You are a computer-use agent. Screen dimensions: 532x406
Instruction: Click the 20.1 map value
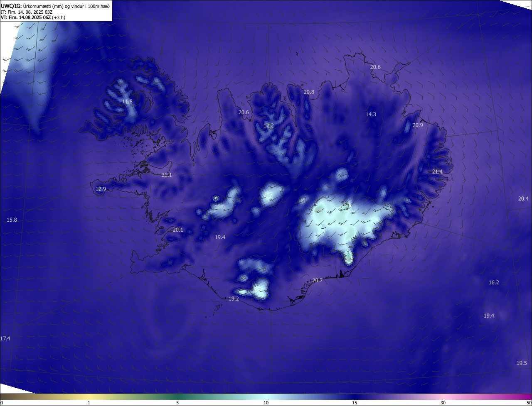click(178, 230)
